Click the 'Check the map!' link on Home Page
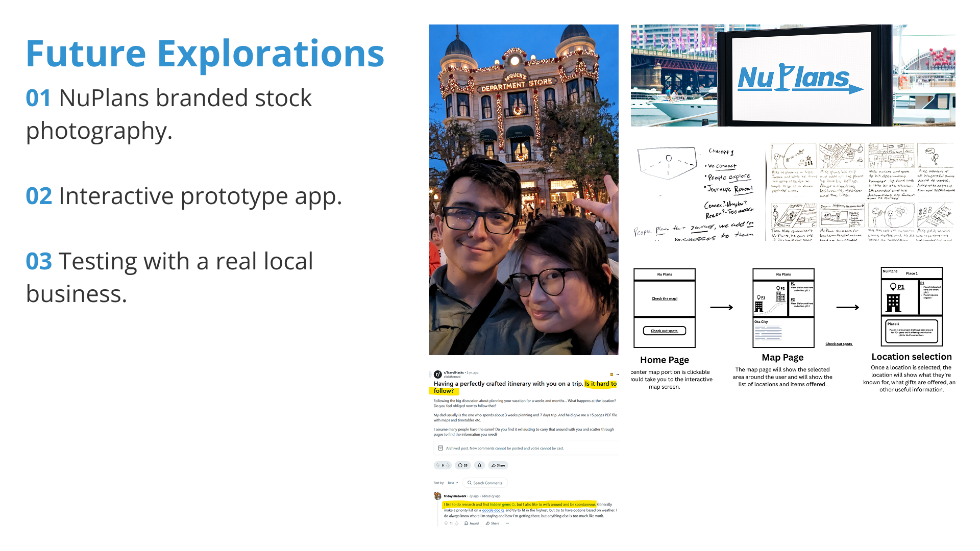This screenshot has height=551, width=980. tap(664, 299)
